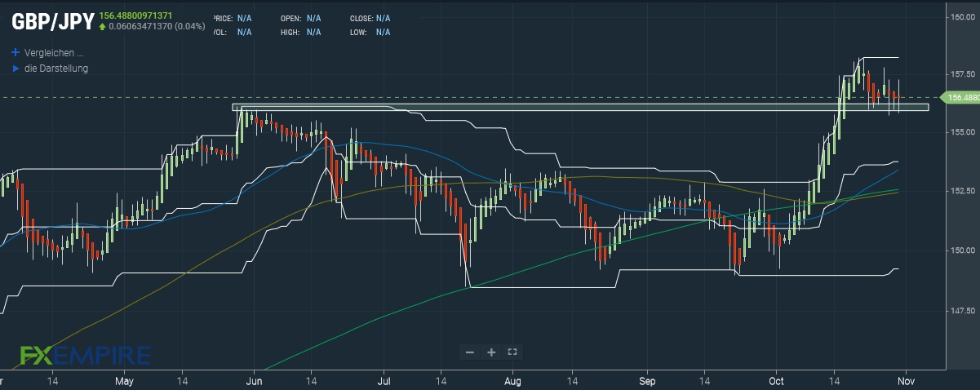Click the zoom in plus icon below chart
This screenshot has width=980, height=390.
[491, 352]
